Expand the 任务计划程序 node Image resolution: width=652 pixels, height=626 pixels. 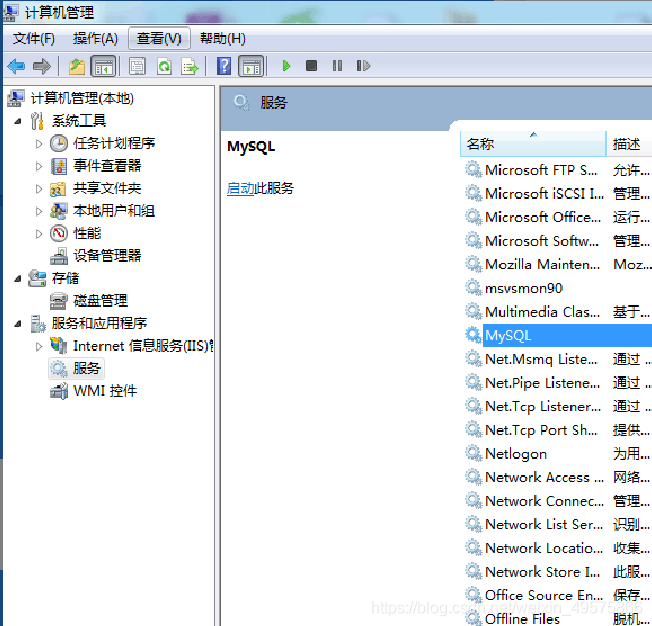point(39,144)
